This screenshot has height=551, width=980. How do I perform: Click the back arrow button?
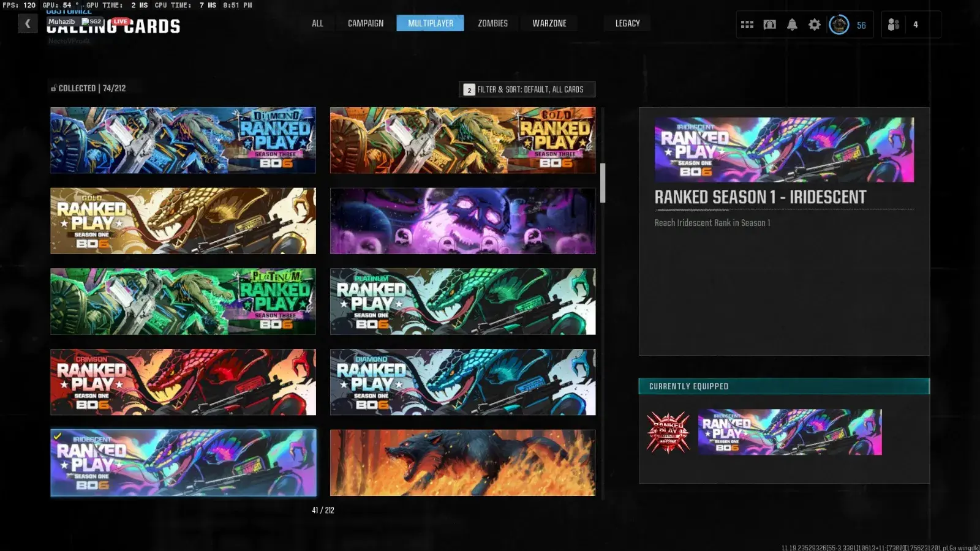pos(28,24)
